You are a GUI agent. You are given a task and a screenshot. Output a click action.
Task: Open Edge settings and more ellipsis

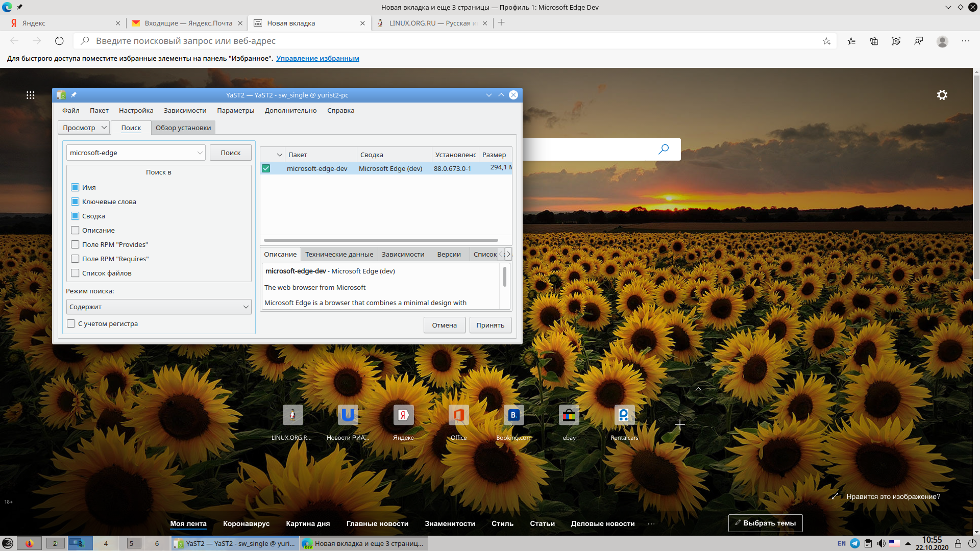[965, 41]
